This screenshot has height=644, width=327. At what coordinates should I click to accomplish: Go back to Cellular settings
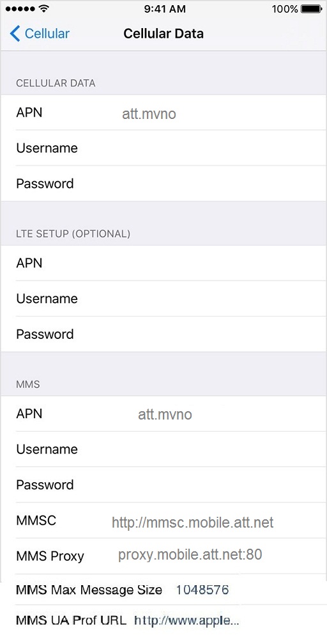coord(40,34)
